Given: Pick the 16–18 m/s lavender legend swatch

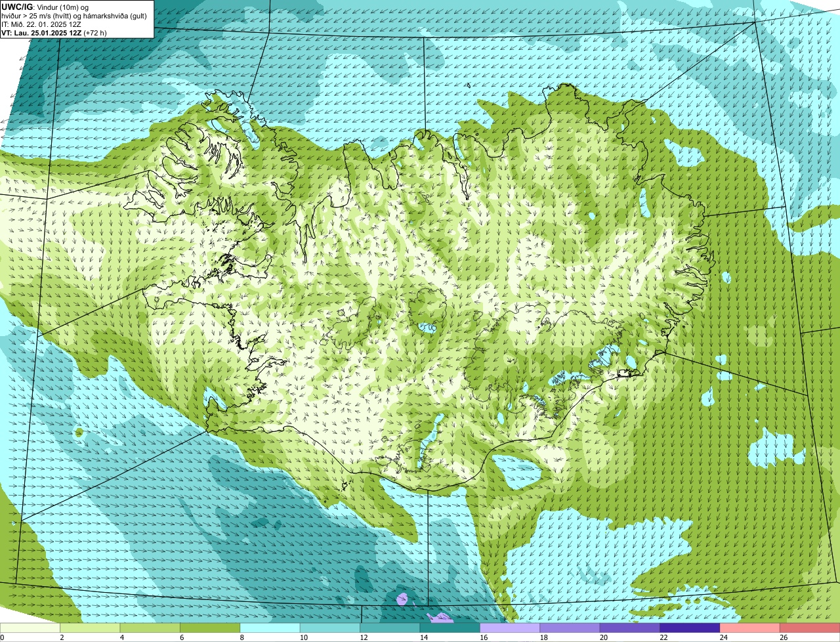Looking at the screenshot, I should click(x=511, y=628).
